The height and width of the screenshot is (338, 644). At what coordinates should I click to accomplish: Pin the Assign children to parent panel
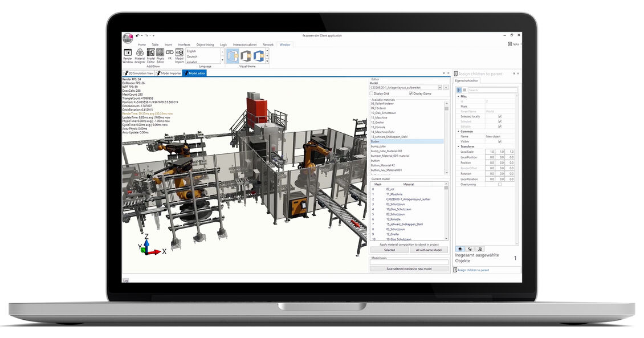click(514, 74)
